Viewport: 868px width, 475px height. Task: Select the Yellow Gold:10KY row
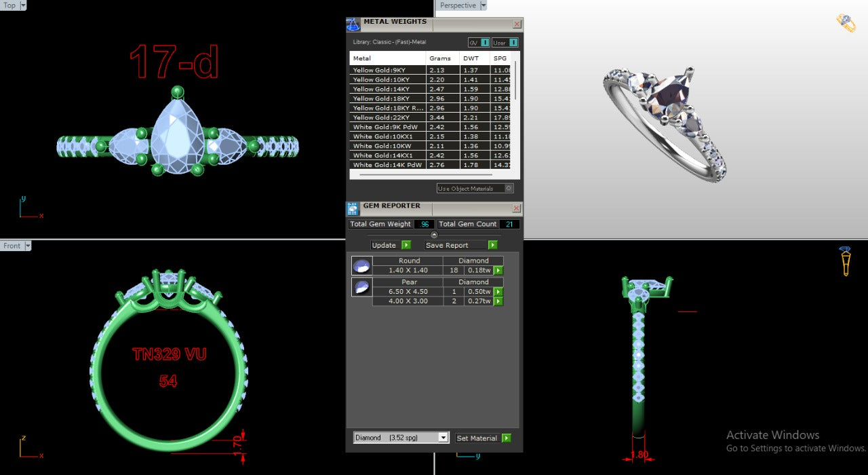point(431,79)
